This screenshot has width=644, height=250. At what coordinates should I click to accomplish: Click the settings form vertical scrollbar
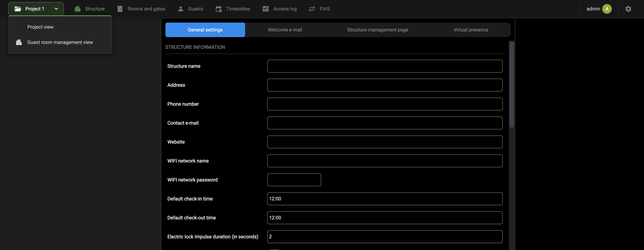click(x=512, y=85)
